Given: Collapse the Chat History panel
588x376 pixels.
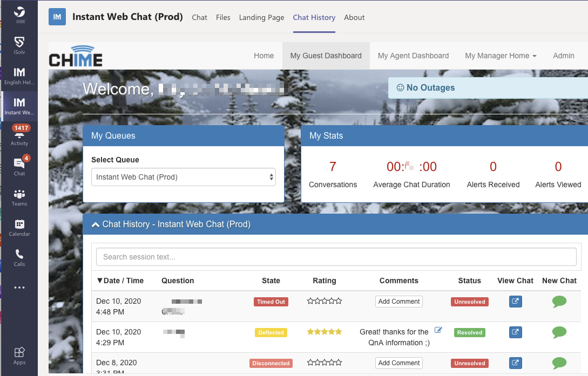Looking at the screenshot, I should [x=96, y=224].
